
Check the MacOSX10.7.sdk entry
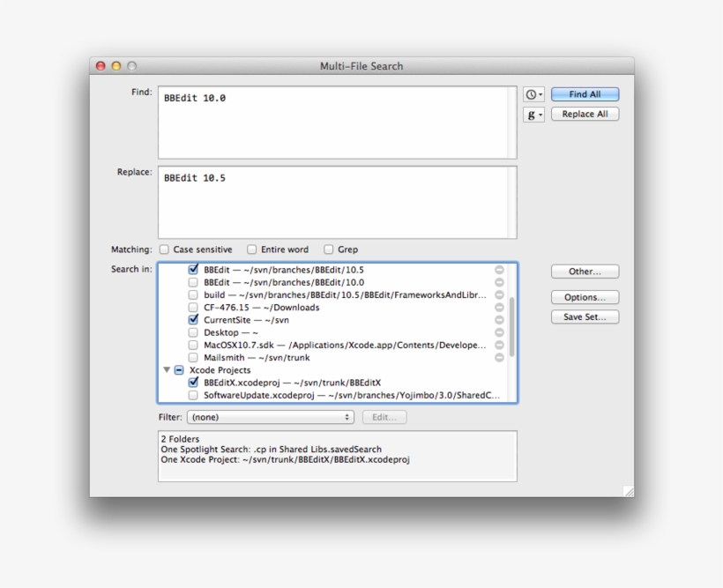(x=193, y=345)
